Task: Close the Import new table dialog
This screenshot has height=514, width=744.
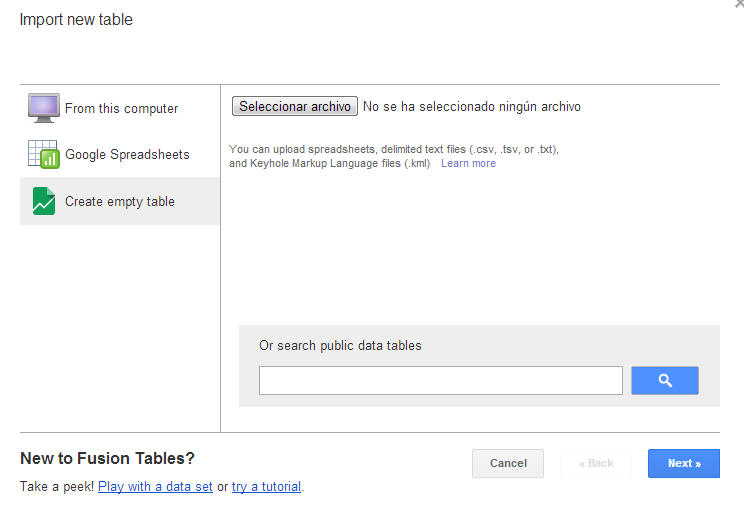Action: (738, 4)
